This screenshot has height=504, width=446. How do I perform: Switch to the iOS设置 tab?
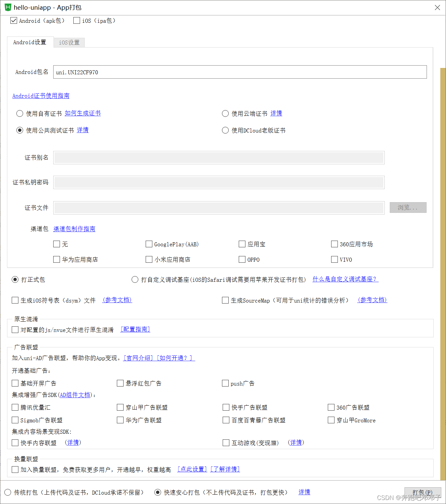[69, 42]
